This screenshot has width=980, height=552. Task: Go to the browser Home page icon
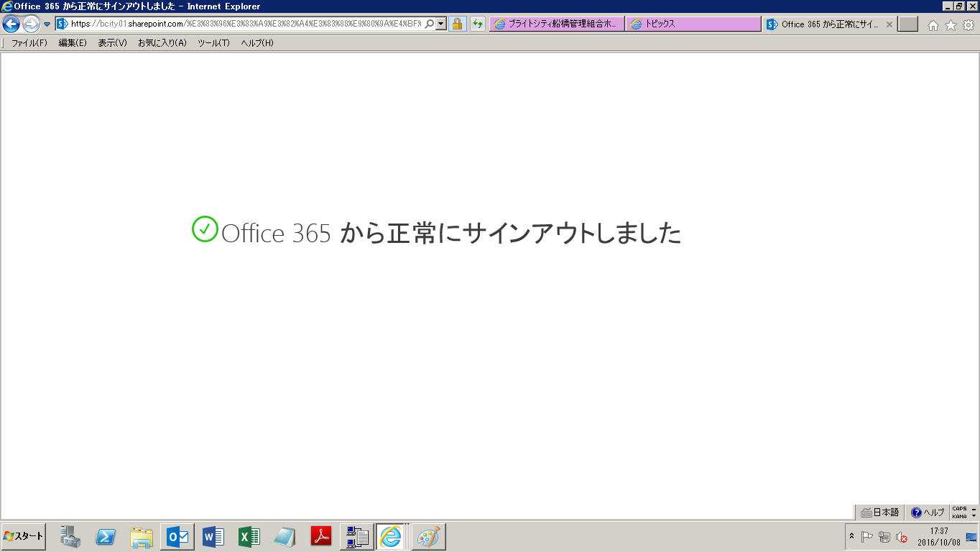tap(933, 25)
